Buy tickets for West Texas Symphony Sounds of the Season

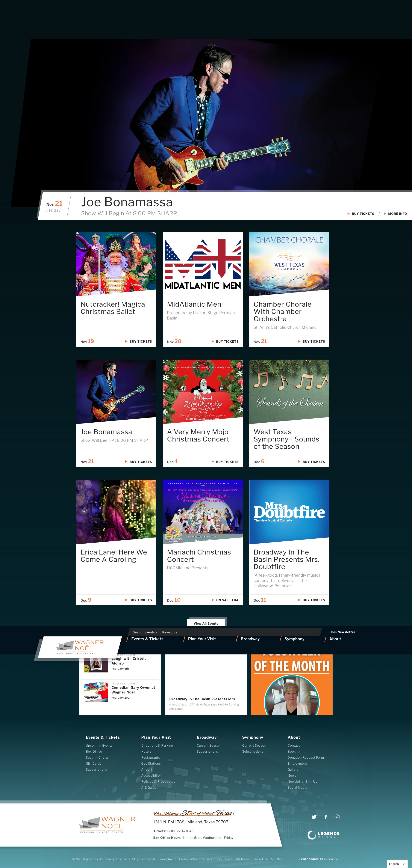point(312,462)
